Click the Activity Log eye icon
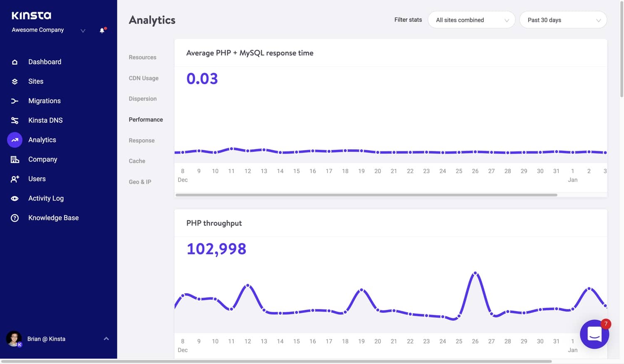624x364 pixels. (x=15, y=198)
